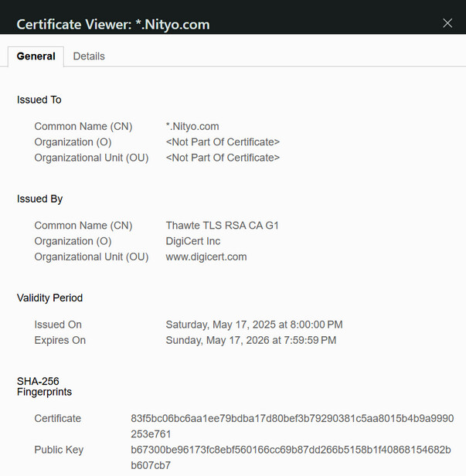The image size is (466, 476).
Task: Click the Expires On label
Action: click(x=60, y=340)
